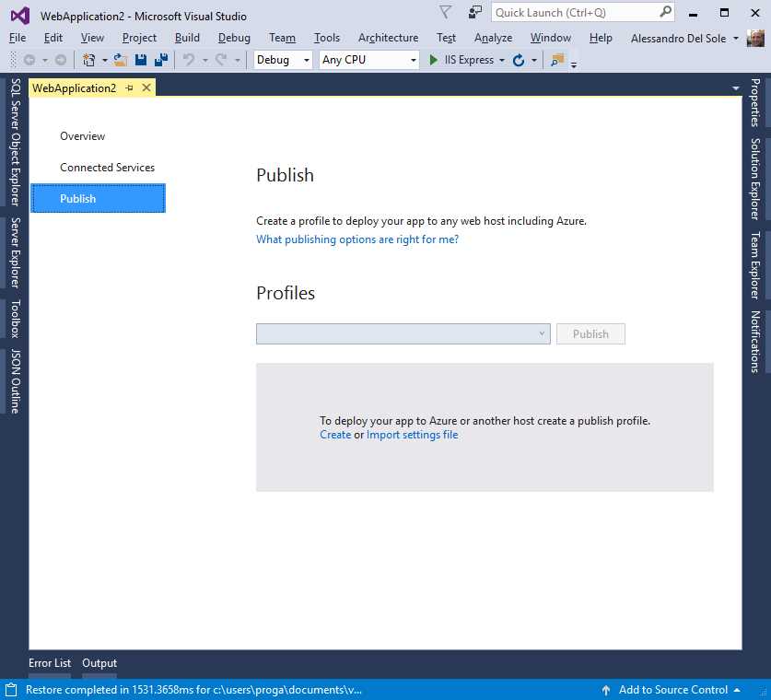Start debugging via the green IIS Express play icon
The width and height of the screenshot is (771, 700).
[x=433, y=59]
